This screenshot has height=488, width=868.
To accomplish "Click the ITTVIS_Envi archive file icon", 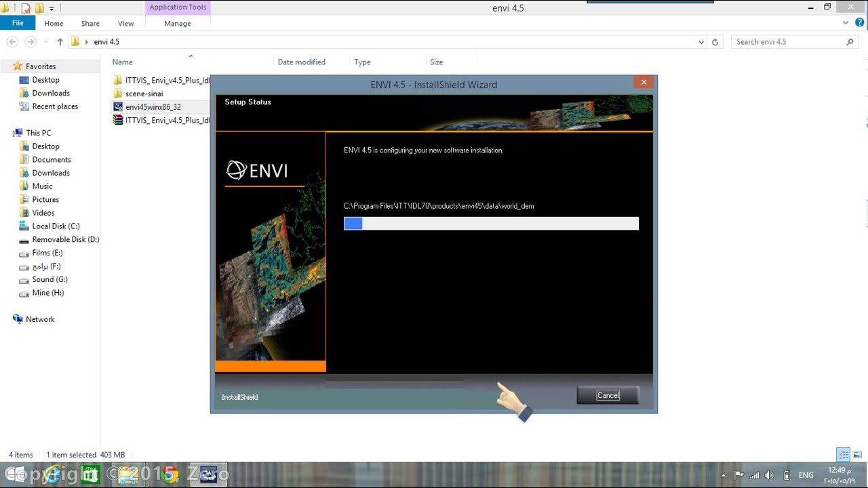I will (118, 121).
